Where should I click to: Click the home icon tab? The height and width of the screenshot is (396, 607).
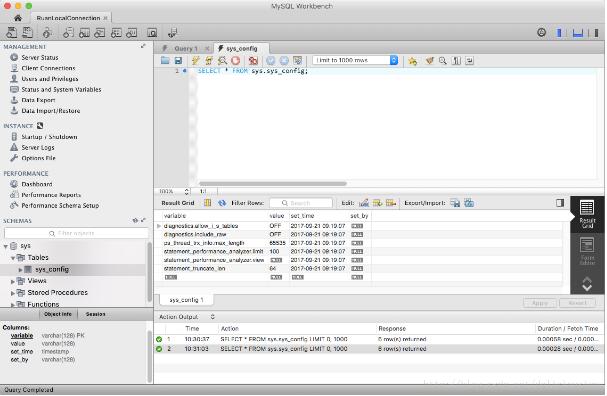click(x=18, y=18)
